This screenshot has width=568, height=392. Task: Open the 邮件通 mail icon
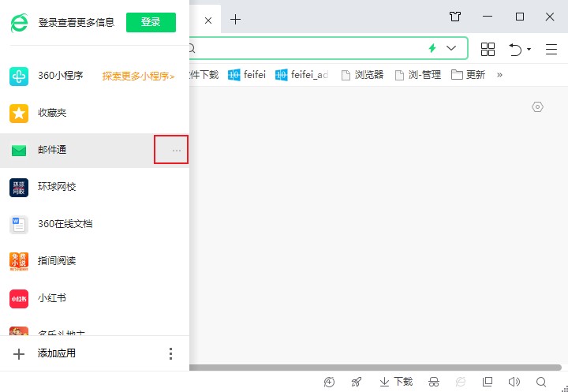tap(19, 151)
